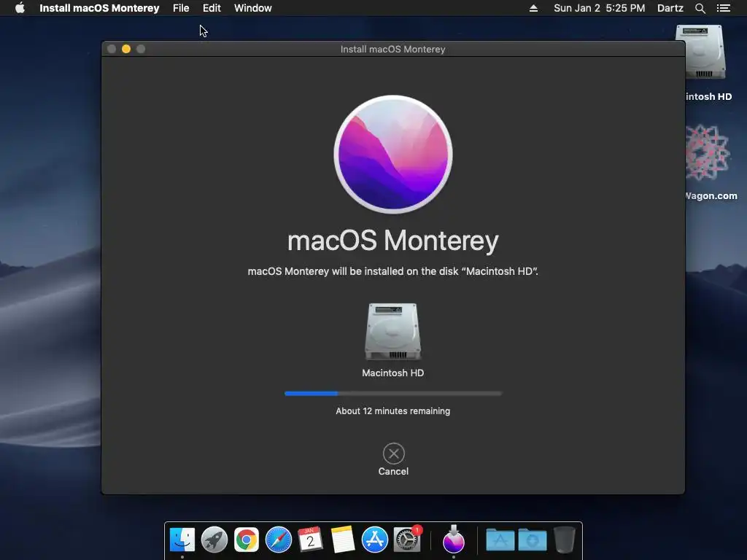
Task: Select the Wagon.com desktop icon
Action: tap(708, 153)
